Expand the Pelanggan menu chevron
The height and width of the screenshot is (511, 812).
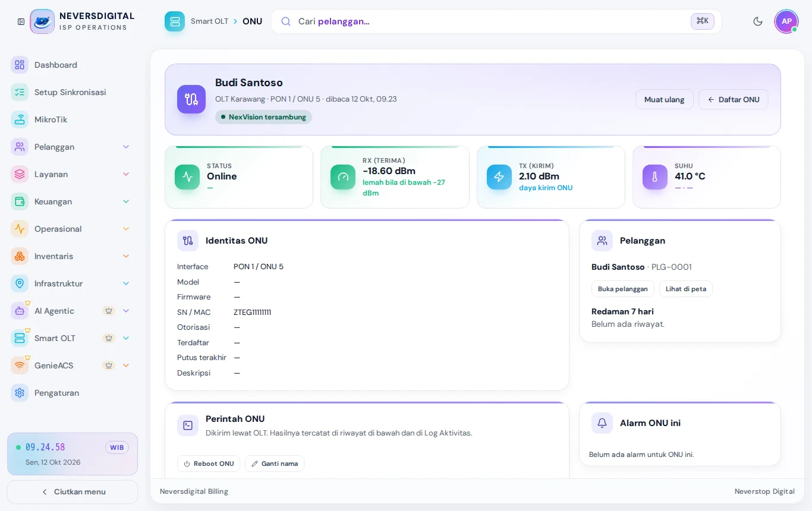pos(126,147)
